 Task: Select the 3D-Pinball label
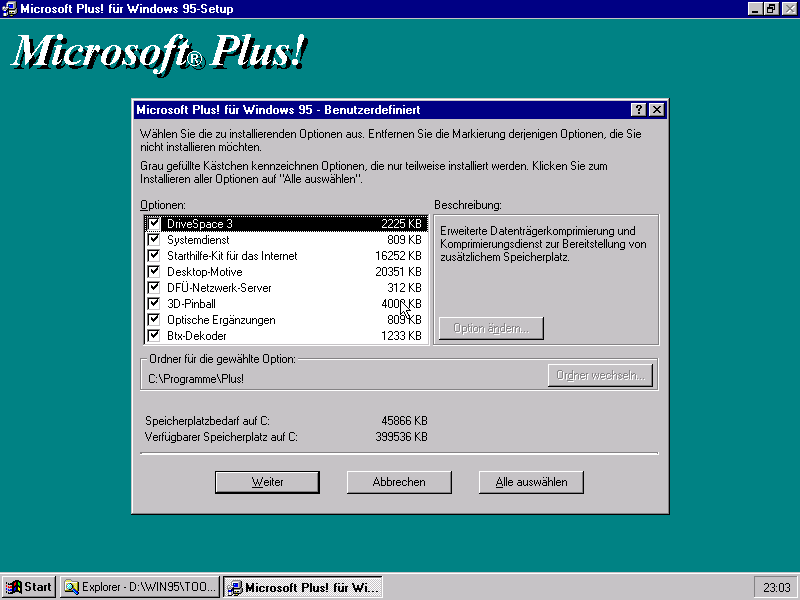(x=191, y=304)
